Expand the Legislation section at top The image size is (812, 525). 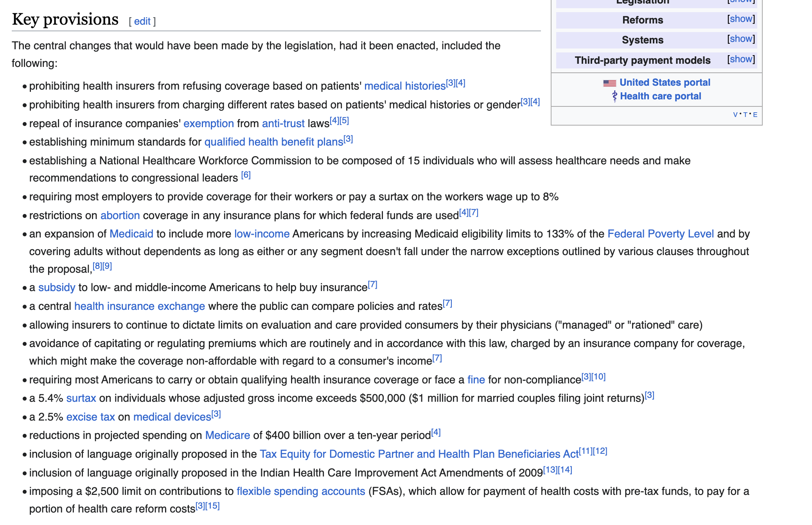741,2
